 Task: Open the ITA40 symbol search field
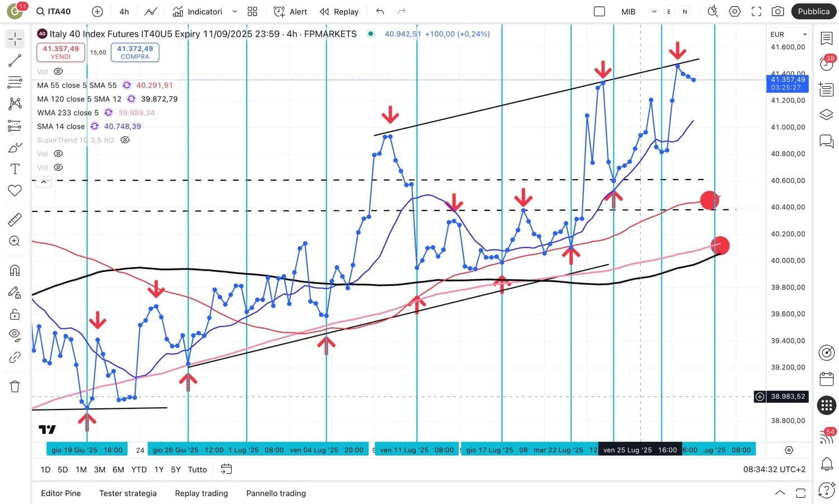coord(54,11)
